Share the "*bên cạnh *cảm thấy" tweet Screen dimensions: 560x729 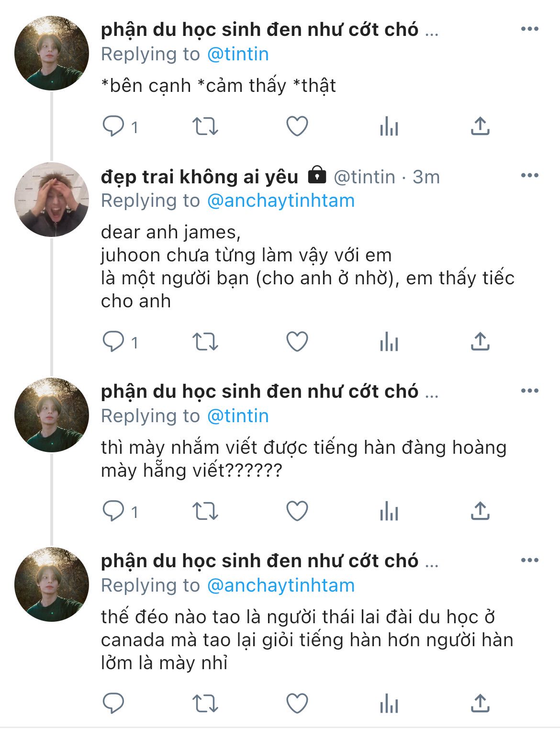(x=480, y=126)
